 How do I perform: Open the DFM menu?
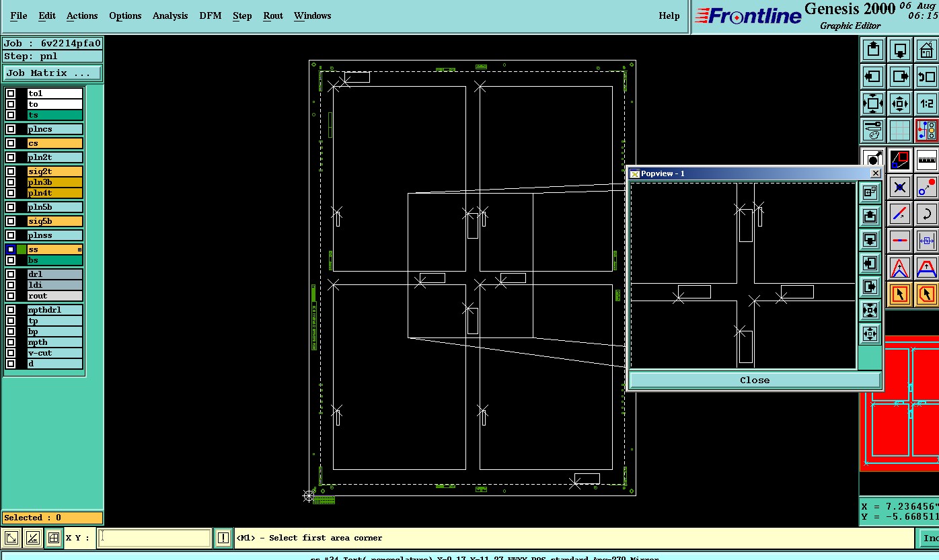click(x=211, y=15)
